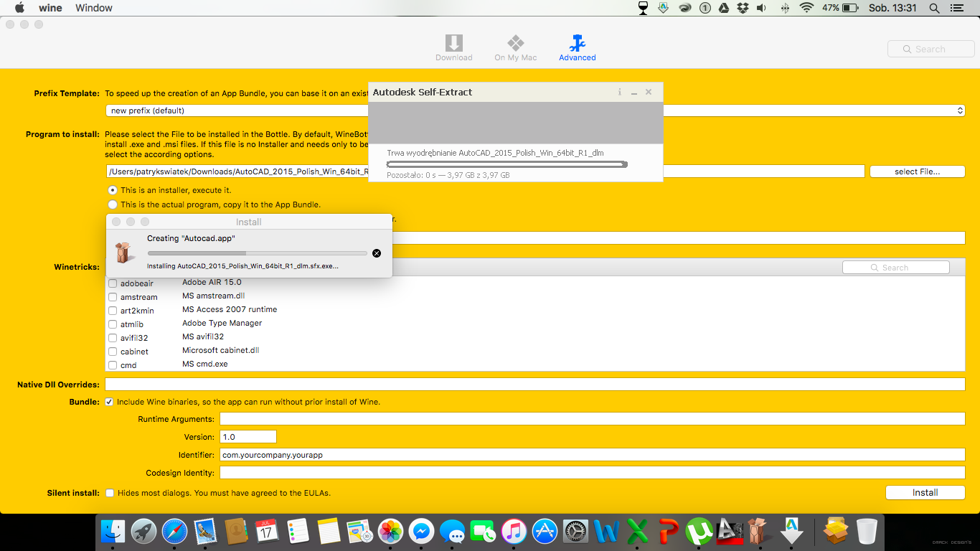
Task: Click the installer file path field
Action: pyautogui.click(x=485, y=171)
